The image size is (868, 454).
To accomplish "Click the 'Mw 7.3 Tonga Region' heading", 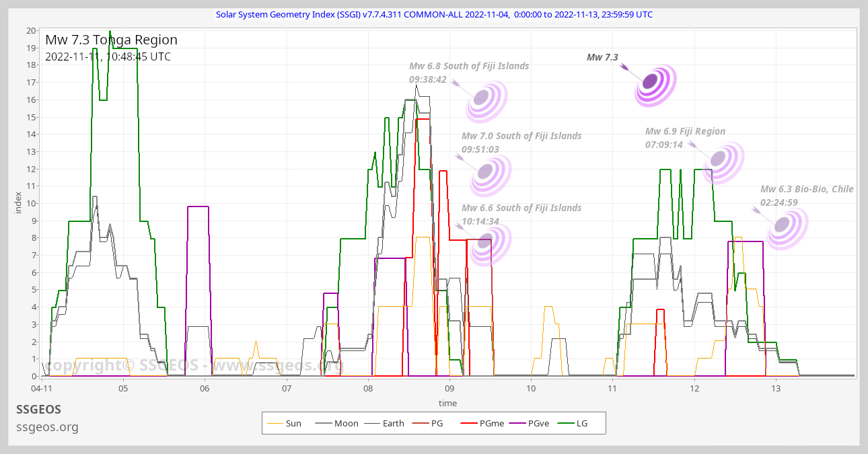I will [x=111, y=40].
